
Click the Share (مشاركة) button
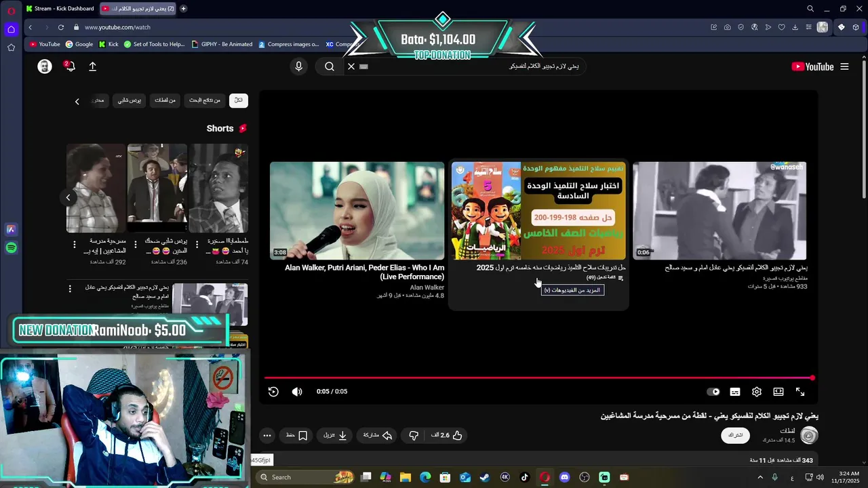(378, 435)
